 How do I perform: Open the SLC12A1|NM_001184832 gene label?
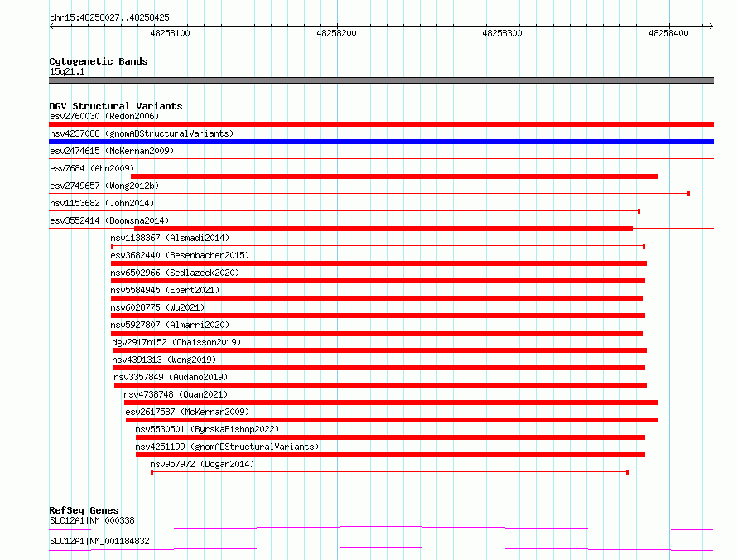click(99, 541)
